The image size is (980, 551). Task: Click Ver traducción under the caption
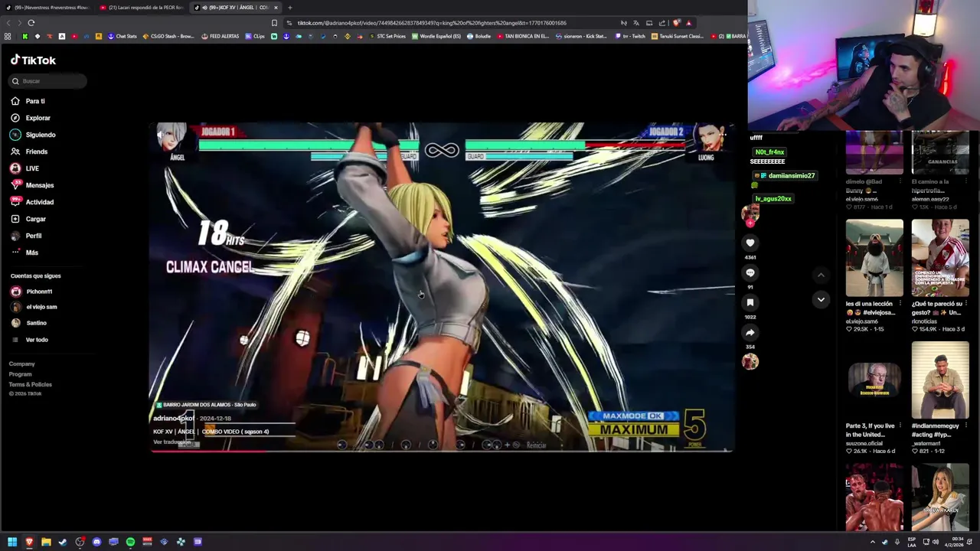point(171,442)
